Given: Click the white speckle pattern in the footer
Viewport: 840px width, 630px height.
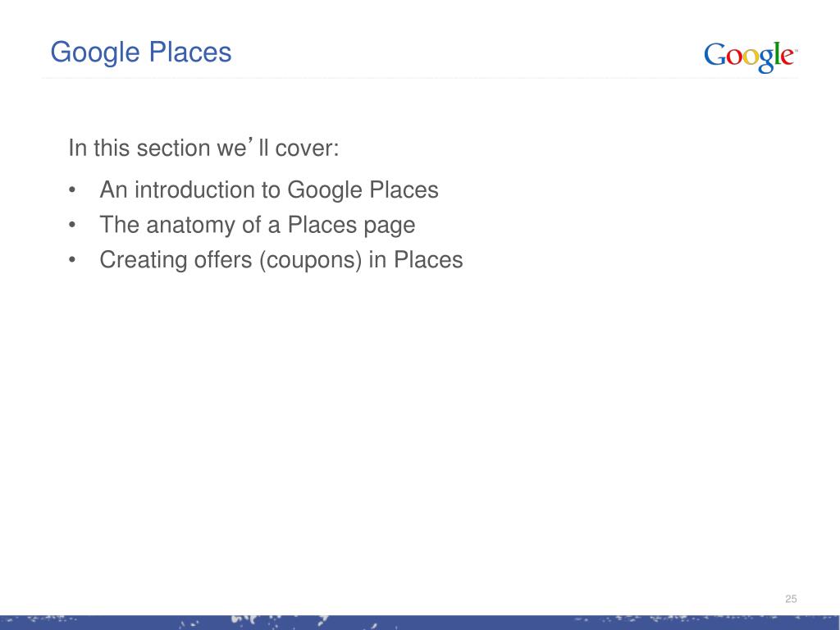Looking at the screenshot, I should pyautogui.click(x=279, y=622).
